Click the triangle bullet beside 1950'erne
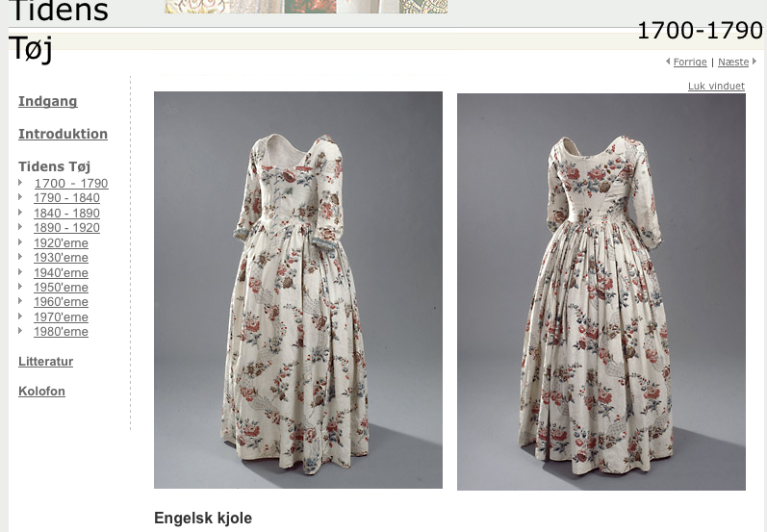767x532 pixels. point(20,287)
